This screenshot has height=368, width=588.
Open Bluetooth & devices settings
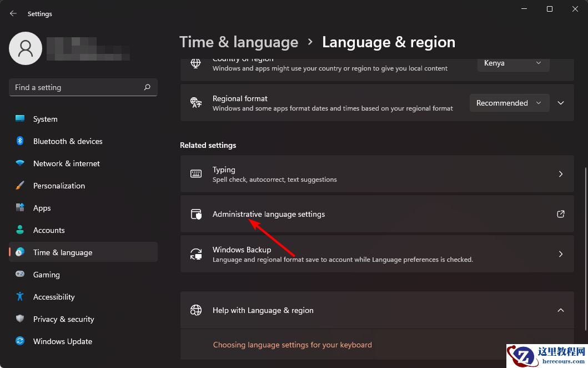pyautogui.click(x=68, y=141)
